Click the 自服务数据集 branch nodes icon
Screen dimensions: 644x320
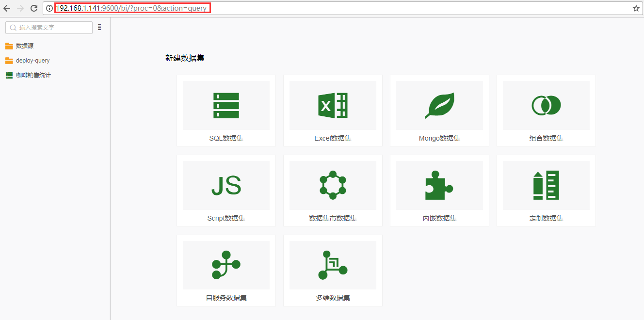pyautogui.click(x=226, y=265)
